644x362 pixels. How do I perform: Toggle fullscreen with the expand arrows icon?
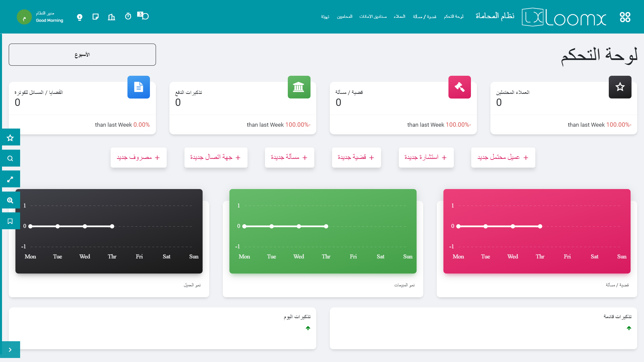10,179
